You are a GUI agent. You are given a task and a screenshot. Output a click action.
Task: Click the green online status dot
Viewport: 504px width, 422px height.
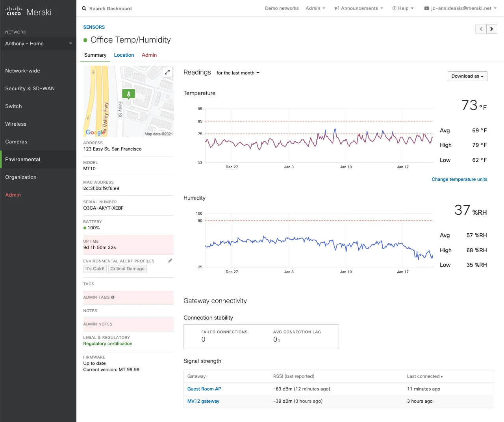[x=85, y=40]
